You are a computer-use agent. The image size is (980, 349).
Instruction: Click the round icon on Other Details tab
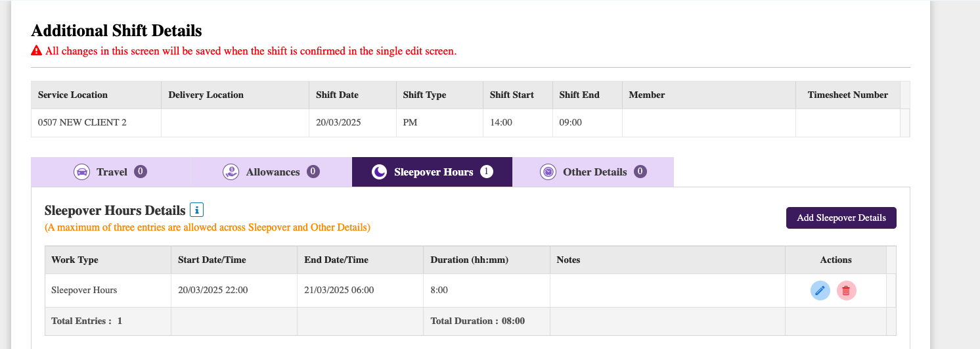548,172
